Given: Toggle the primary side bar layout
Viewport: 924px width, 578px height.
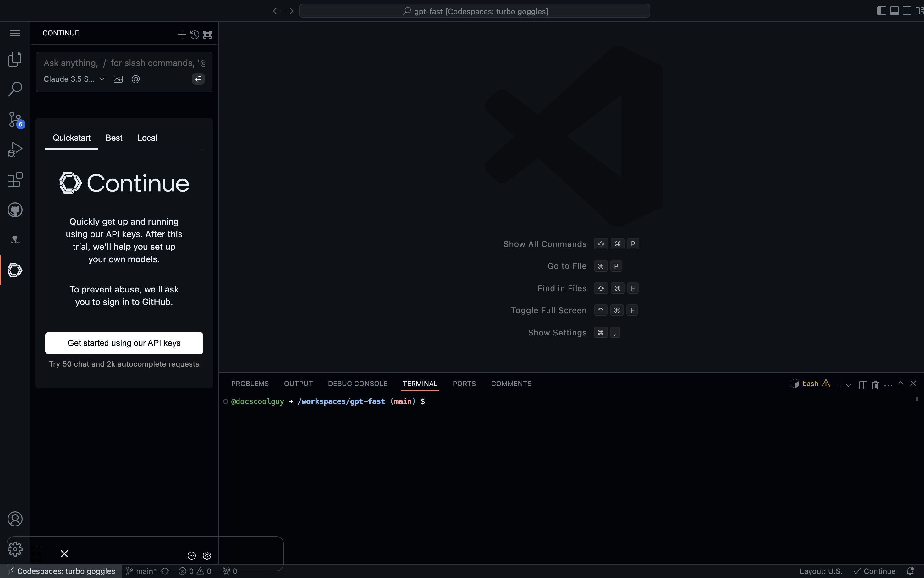Looking at the screenshot, I should [881, 11].
